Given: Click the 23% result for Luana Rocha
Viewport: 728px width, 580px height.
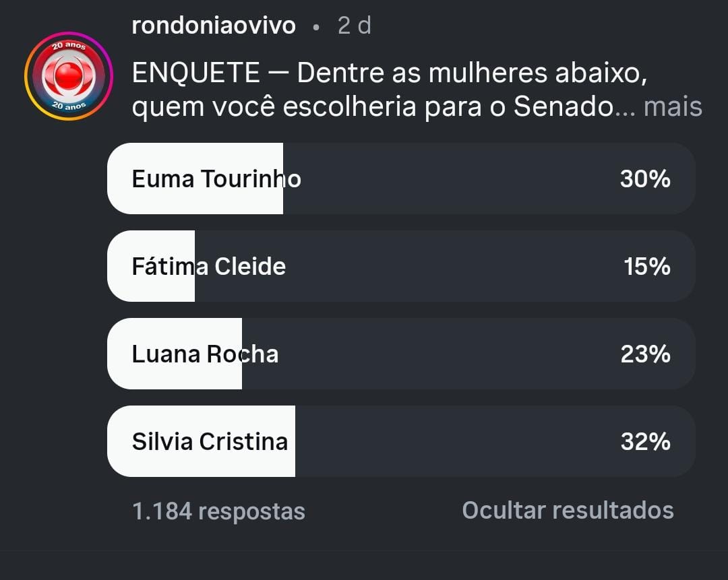Looking at the screenshot, I should [645, 354].
